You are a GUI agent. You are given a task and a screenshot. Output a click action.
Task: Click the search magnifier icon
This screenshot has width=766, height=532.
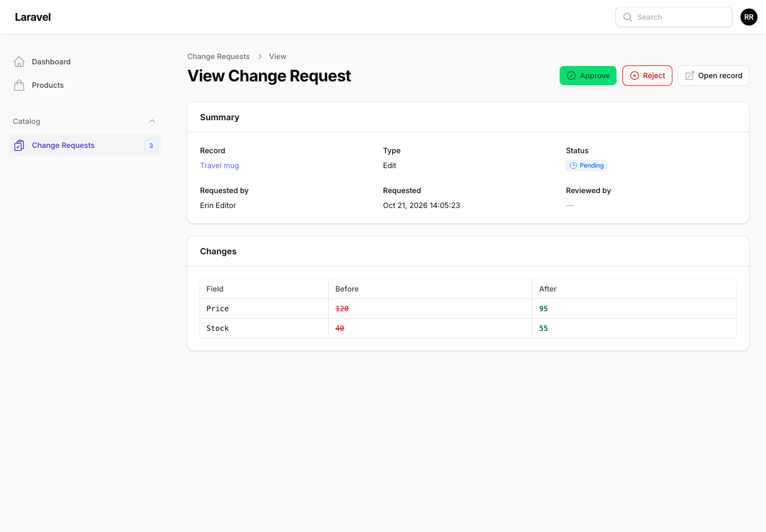(x=628, y=17)
